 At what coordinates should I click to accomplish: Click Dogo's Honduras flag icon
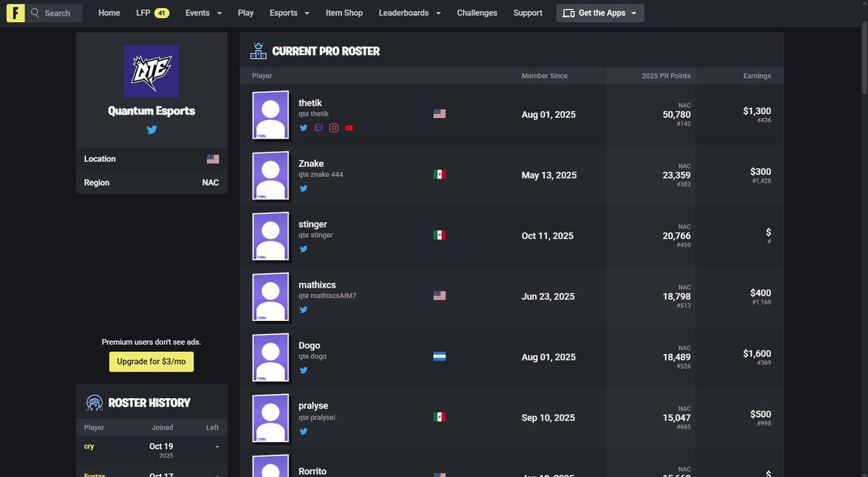coord(439,356)
